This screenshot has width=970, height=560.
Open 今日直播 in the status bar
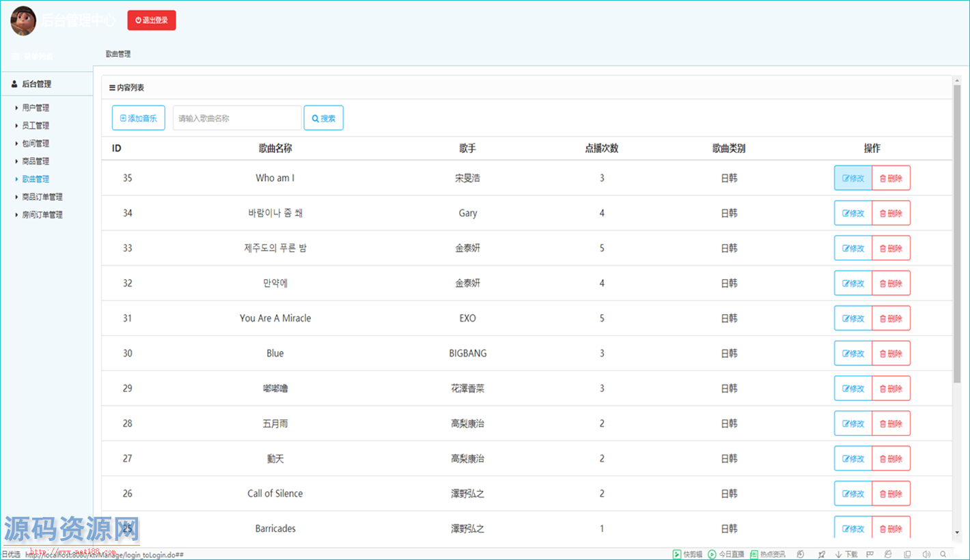click(726, 555)
